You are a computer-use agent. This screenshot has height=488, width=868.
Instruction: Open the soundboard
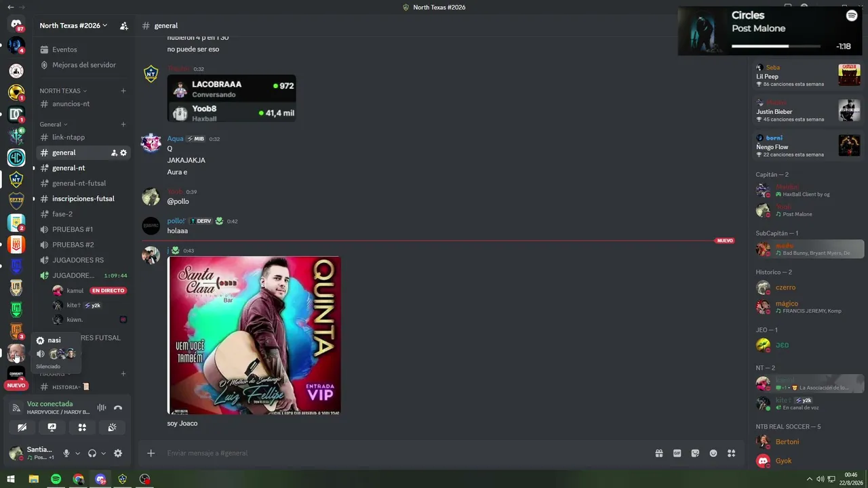pos(112,428)
